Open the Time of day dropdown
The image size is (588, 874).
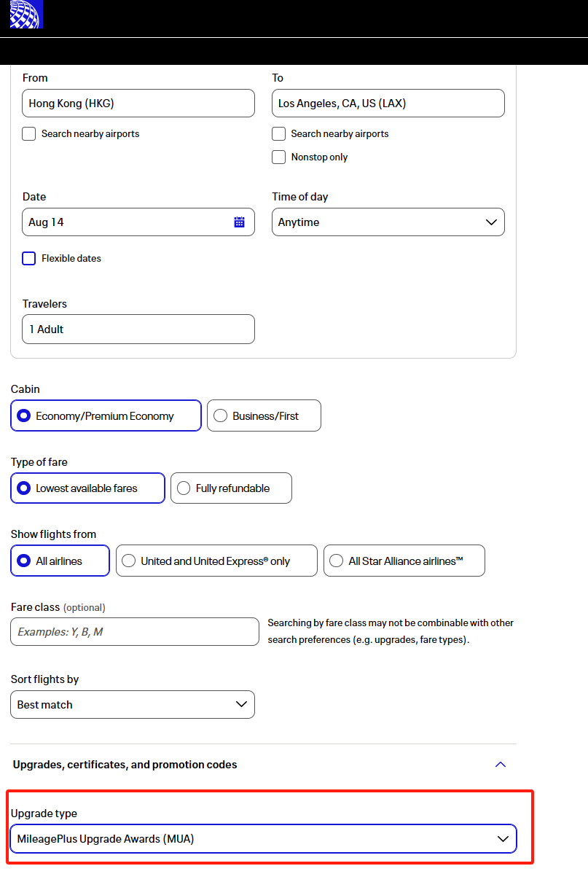coord(388,222)
